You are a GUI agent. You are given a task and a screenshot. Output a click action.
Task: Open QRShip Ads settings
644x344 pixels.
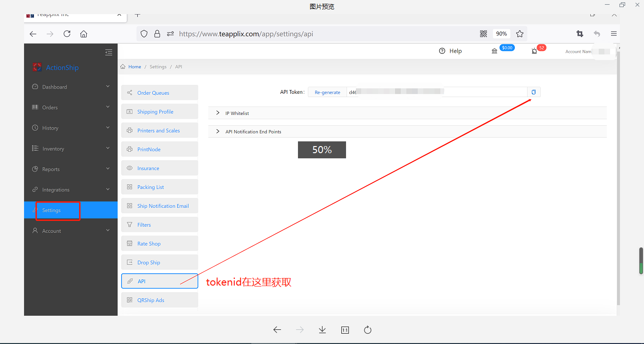tap(159, 300)
